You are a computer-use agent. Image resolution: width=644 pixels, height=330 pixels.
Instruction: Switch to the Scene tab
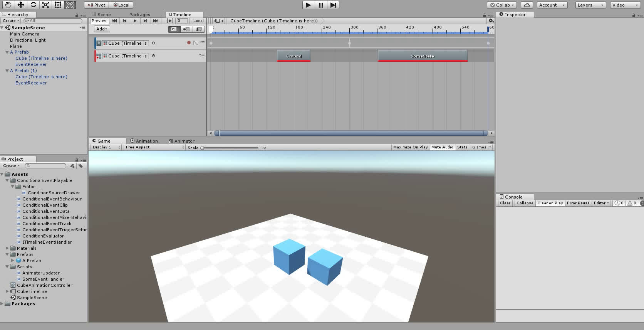(101, 15)
